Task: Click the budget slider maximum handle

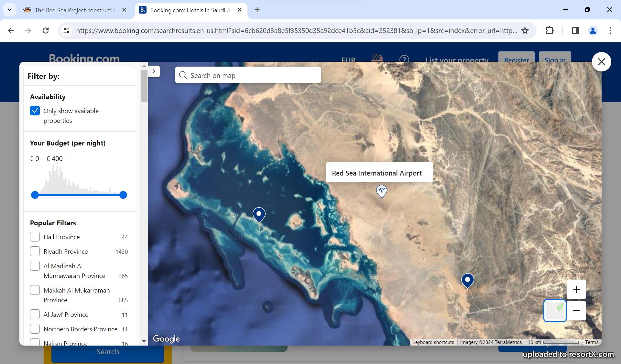Action: (x=123, y=195)
